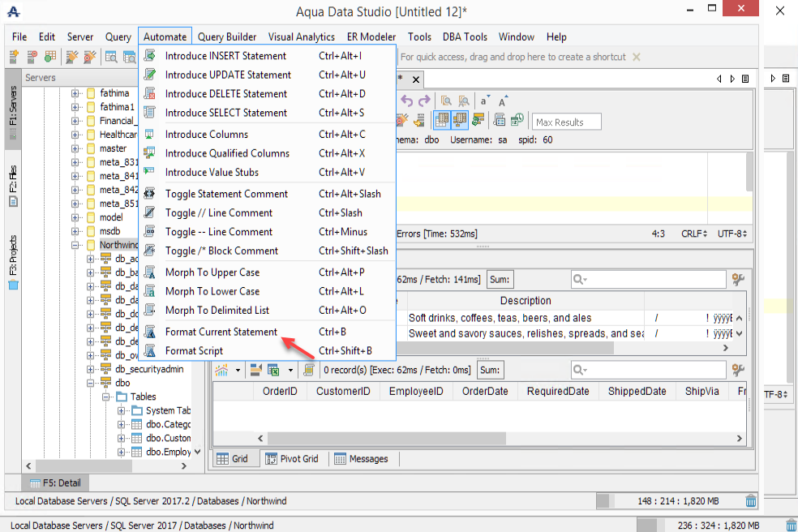Open chart icon dropdown arrow in results toolbar
This screenshot has width=798, height=532.
[238, 370]
